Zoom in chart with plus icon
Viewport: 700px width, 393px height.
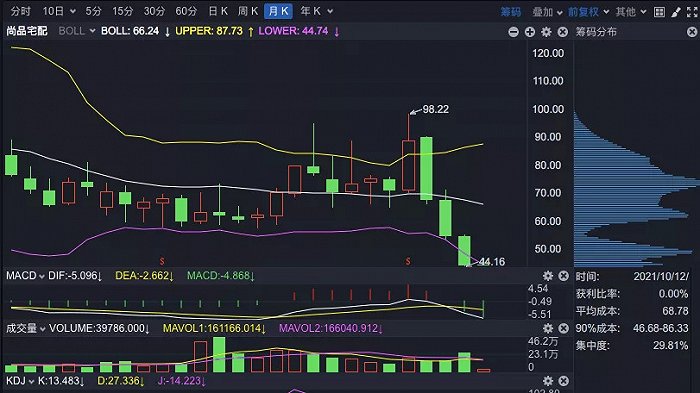pos(530,32)
